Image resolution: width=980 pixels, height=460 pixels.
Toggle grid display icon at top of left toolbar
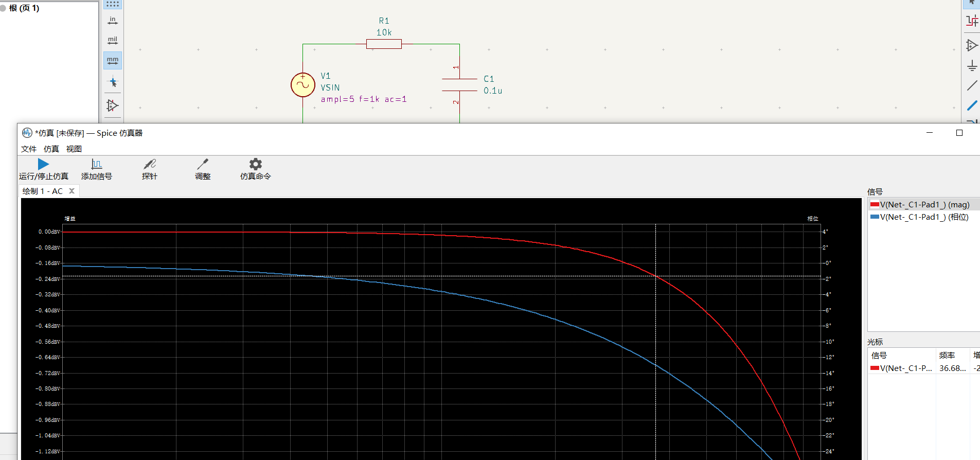point(113,4)
